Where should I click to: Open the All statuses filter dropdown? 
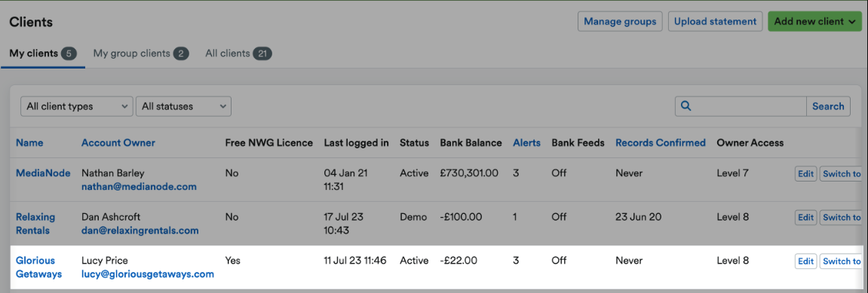[184, 107]
